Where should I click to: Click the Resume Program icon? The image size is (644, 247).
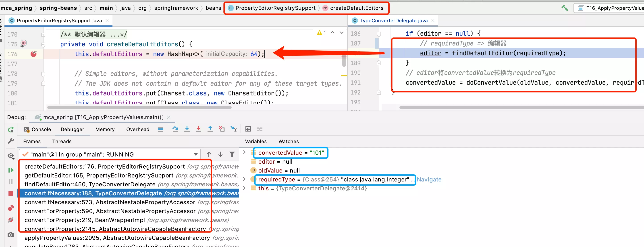tap(11, 170)
